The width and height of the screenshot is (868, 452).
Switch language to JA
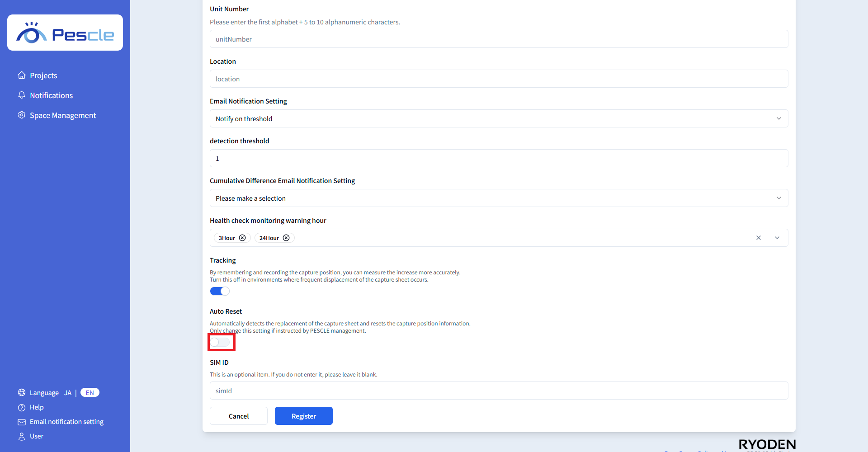[68, 392]
